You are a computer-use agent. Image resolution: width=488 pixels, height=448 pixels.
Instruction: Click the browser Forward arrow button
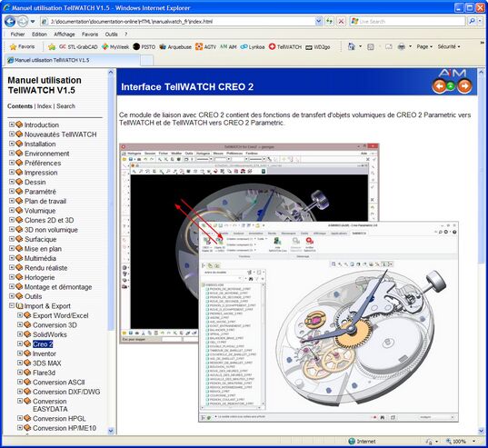[x=23, y=22]
